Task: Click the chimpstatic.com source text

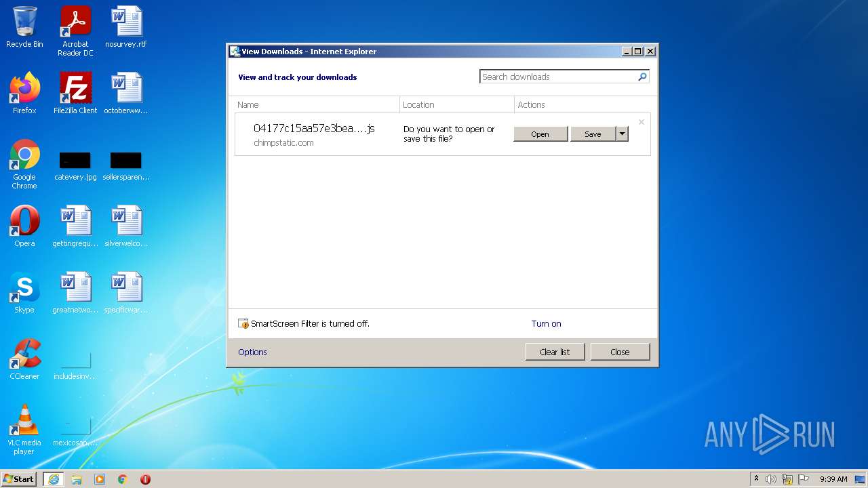Action: pos(283,143)
